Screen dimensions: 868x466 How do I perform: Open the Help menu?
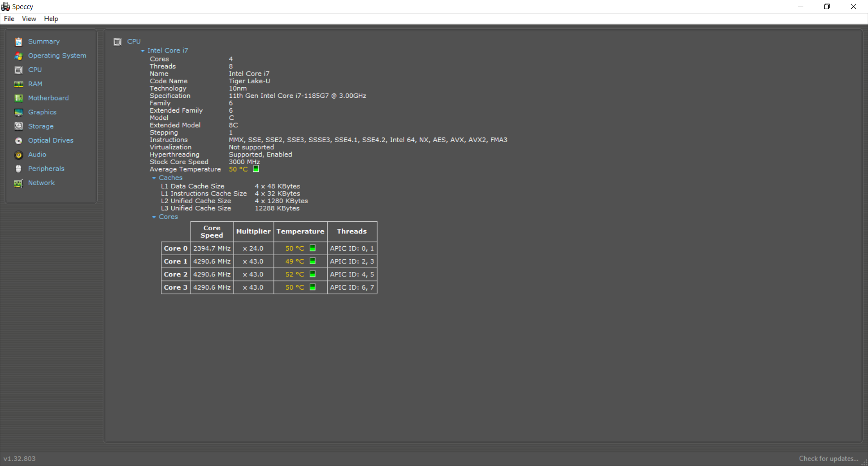pos(51,19)
